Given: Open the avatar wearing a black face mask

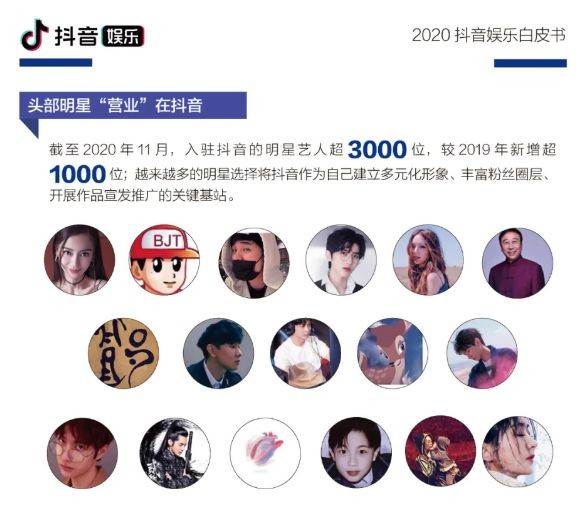Looking at the screenshot, I should click(x=254, y=263).
